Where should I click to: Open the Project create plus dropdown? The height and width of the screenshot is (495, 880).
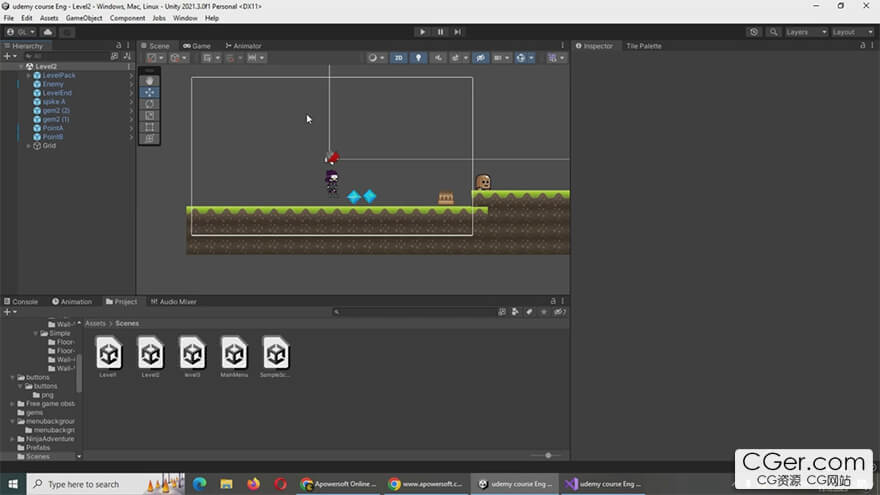click(10, 311)
